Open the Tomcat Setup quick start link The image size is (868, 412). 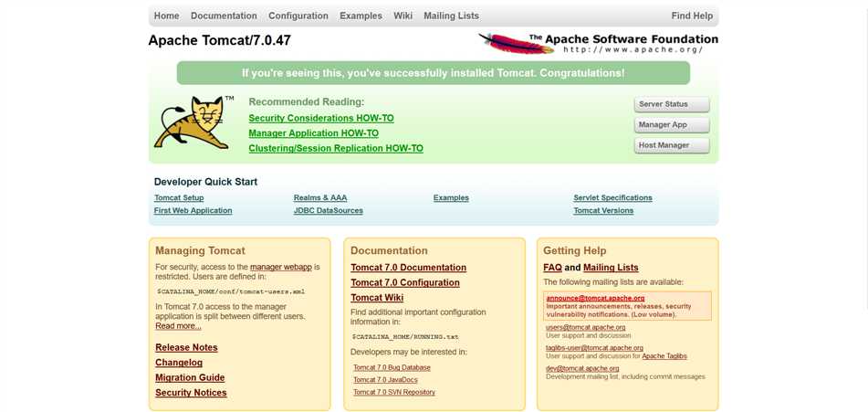pos(179,197)
